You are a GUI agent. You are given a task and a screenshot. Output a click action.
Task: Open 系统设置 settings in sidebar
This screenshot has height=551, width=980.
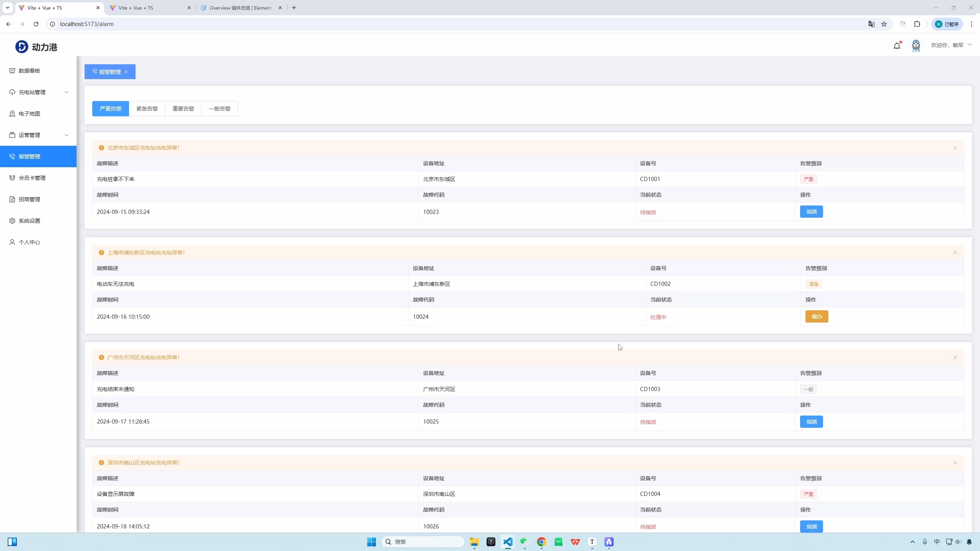click(29, 221)
